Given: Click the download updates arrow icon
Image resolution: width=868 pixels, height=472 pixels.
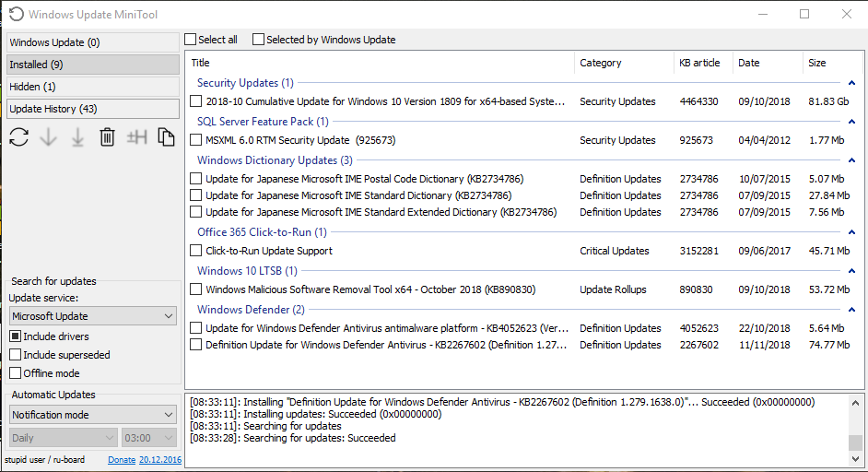Looking at the screenshot, I should point(48,136).
